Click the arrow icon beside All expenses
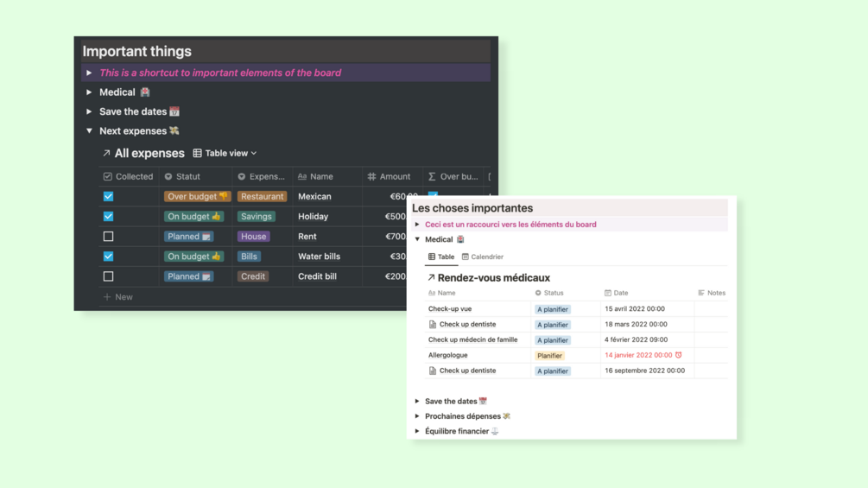The image size is (868, 488). pyautogui.click(x=106, y=153)
